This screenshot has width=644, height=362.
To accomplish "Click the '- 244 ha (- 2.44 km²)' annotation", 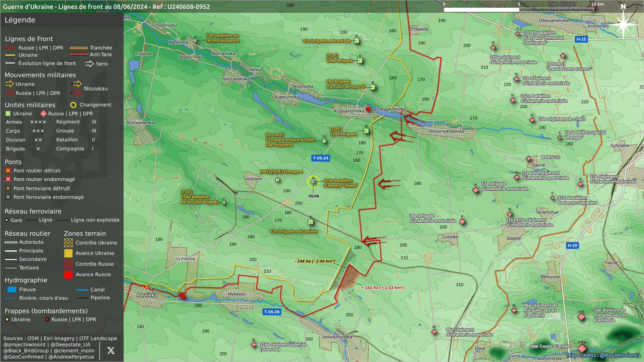I will 315,261.
